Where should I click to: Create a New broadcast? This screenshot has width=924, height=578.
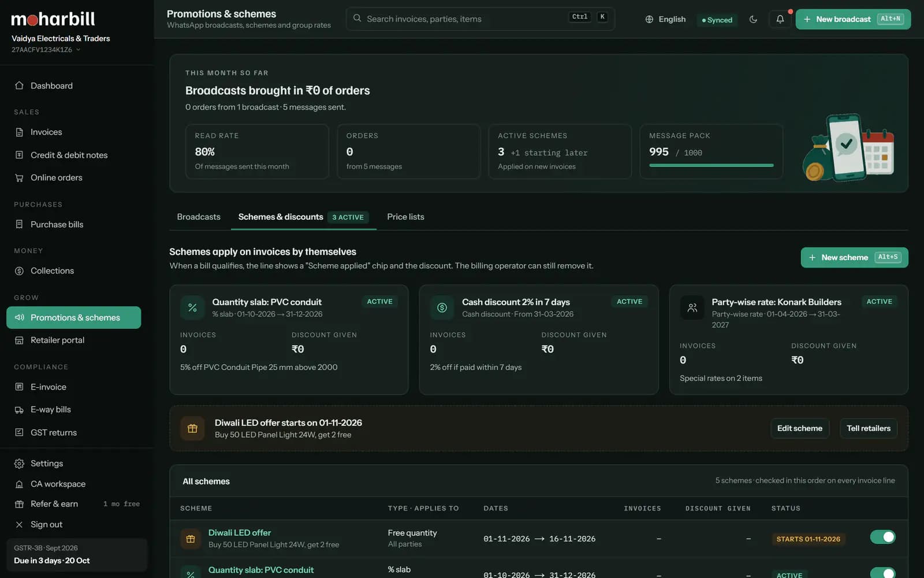853,19
